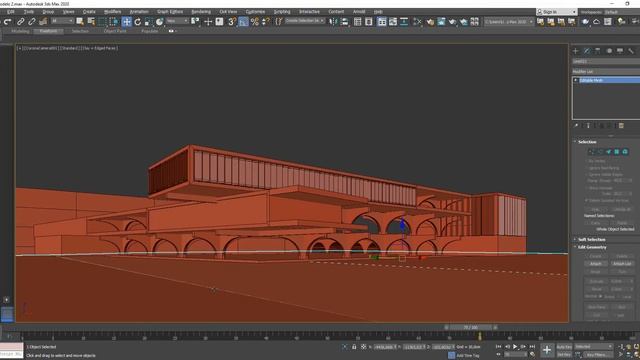Open Select by Name dialog icon
Screen dimensions: 640x360
(91, 22)
